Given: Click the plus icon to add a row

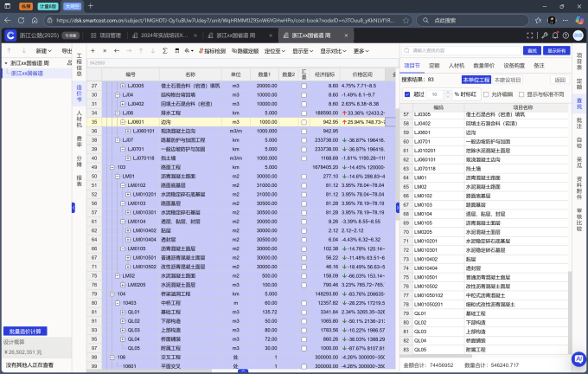Looking at the screenshot, I should coord(93,51).
